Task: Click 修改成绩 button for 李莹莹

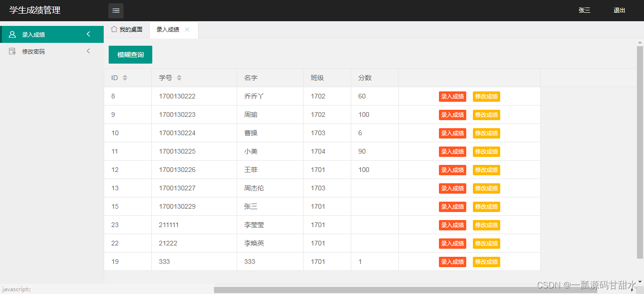Action: [x=487, y=225]
